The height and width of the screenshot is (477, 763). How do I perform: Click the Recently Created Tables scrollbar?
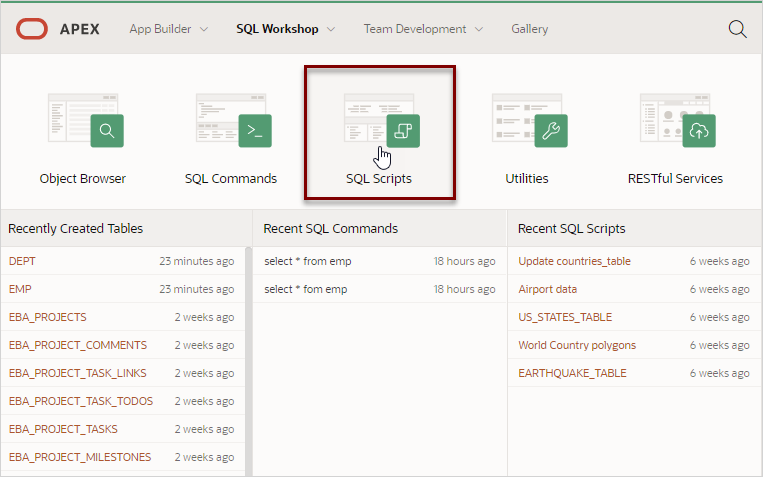[x=249, y=361]
